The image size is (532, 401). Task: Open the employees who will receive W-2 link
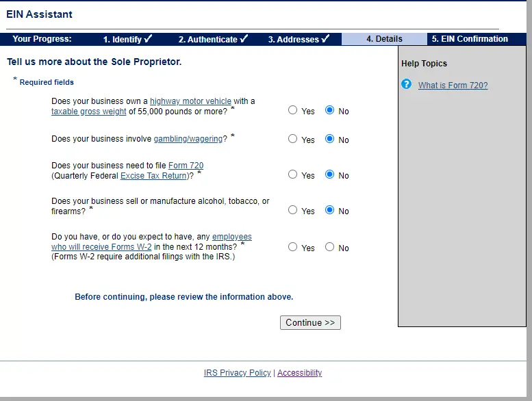(x=152, y=242)
